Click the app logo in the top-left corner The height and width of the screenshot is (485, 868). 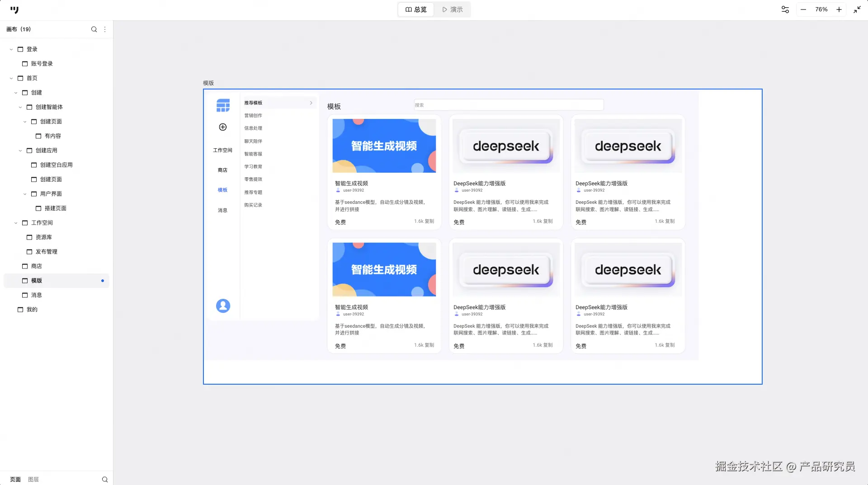pos(14,9)
